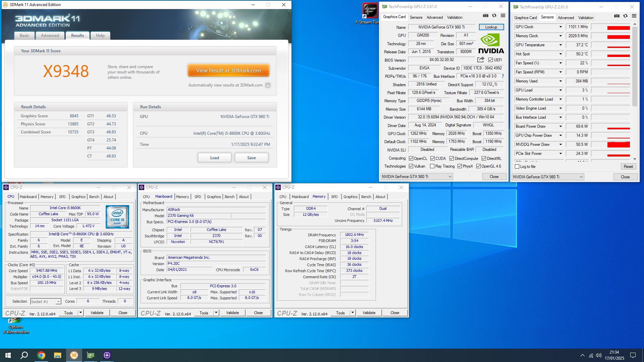The width and height of the screenshot is (644, 362).
Task: Click the Memory Clock sensor graph
Action: click(610, 36)
